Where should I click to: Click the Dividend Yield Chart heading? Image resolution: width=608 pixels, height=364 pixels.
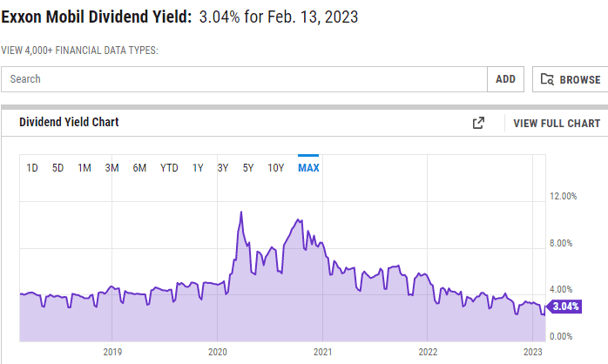tap(69, 123)
